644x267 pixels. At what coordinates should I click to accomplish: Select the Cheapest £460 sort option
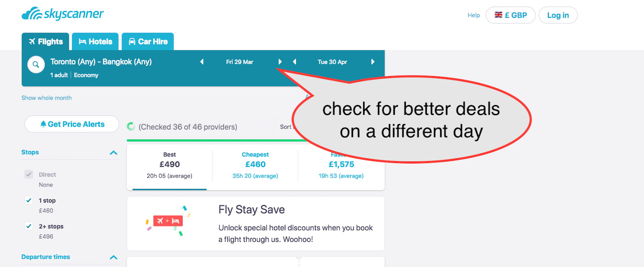[255, 165]
